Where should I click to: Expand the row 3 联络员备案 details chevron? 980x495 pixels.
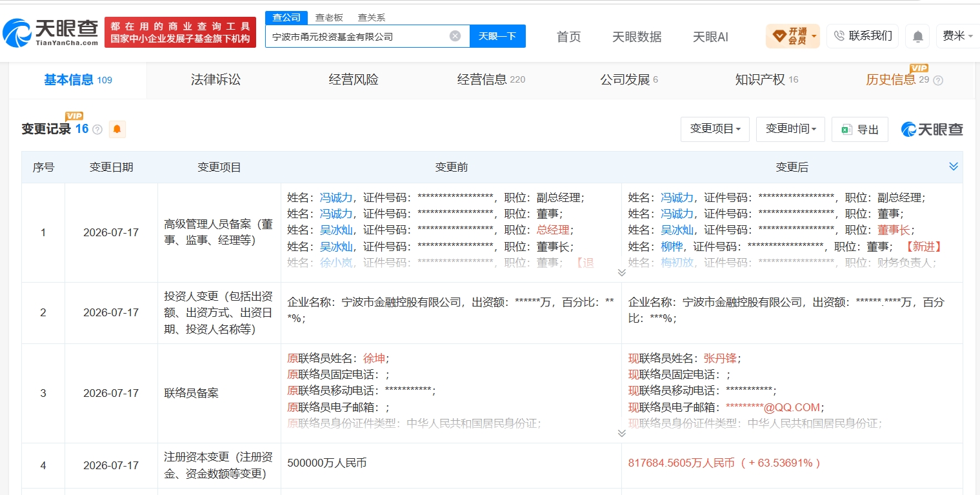pyautogui.click(x=622, y=433)
